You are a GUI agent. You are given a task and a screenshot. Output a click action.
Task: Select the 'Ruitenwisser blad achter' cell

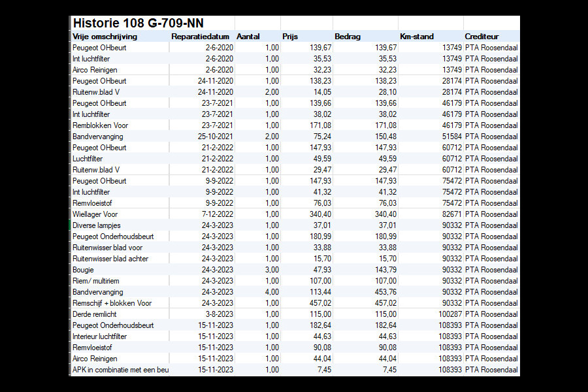(110, 259)
